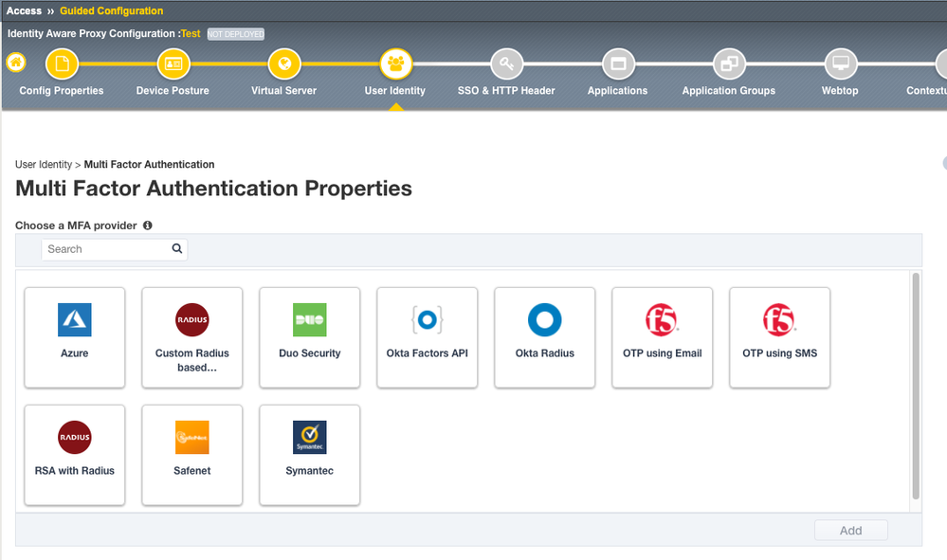The image size is (947, 560).
Task: Show info tooltip next to Choose a MFA provider
Action: [148, 226]
